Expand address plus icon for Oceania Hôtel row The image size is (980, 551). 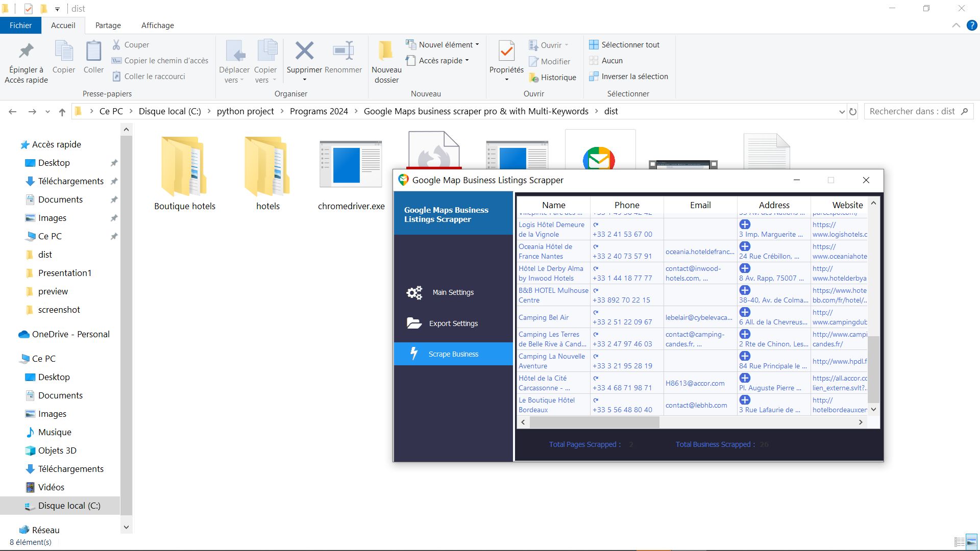(x=745, y=246)
